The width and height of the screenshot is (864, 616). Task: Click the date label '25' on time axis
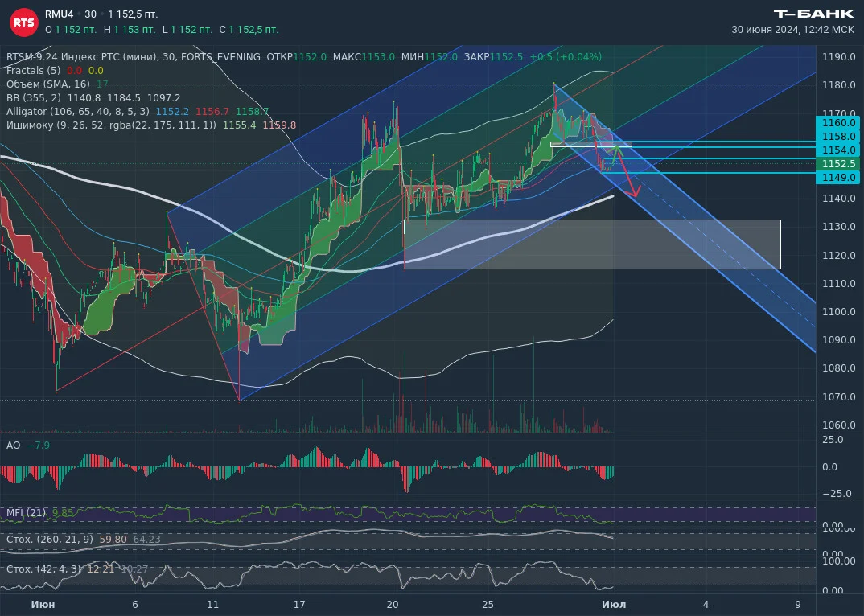[x=488, y=605]
